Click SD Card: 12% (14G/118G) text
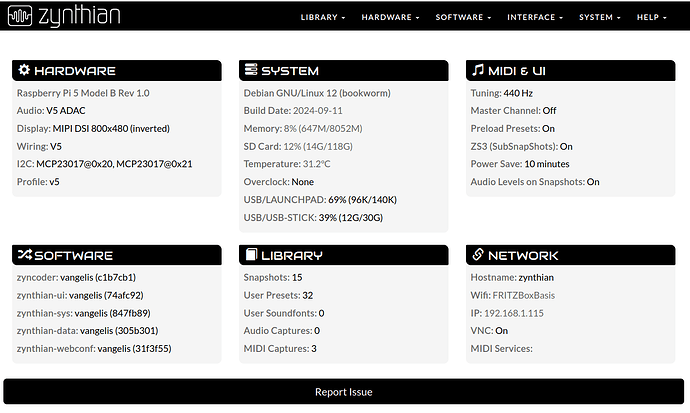 298,146
